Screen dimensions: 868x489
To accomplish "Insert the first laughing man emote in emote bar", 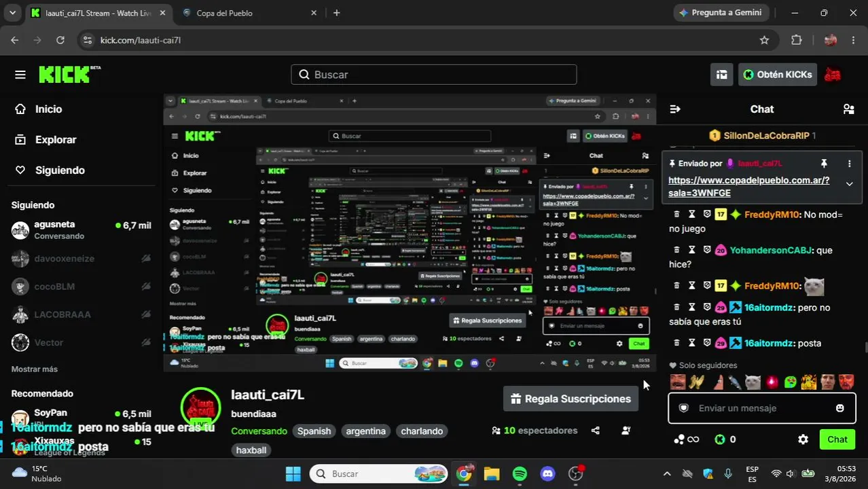I will coord(677,382).
